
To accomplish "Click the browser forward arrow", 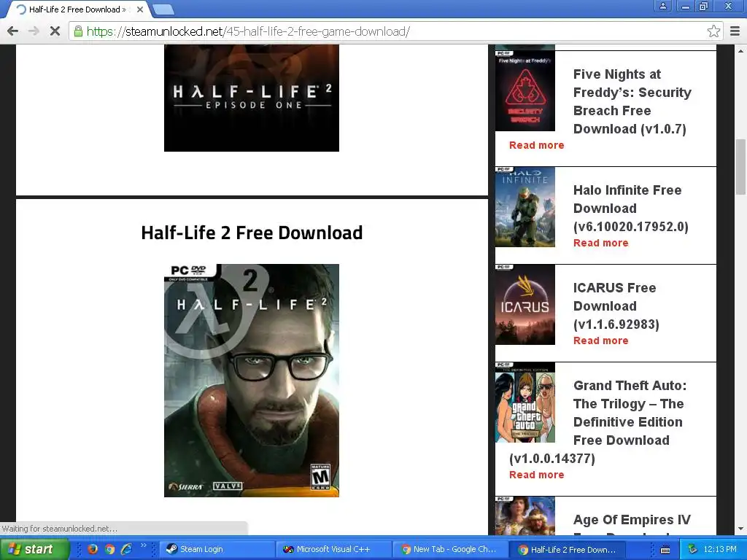I will coord(34,31).
